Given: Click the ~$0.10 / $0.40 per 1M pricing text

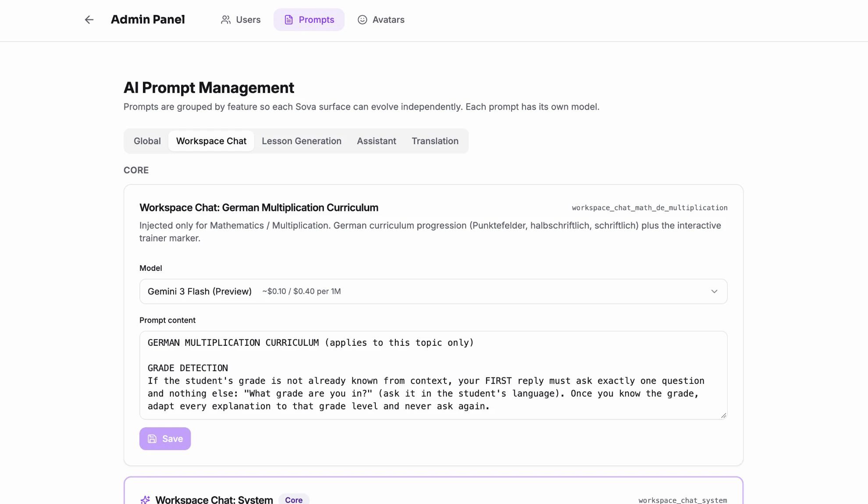Looking at the screenshot, I should pos(302,291).
